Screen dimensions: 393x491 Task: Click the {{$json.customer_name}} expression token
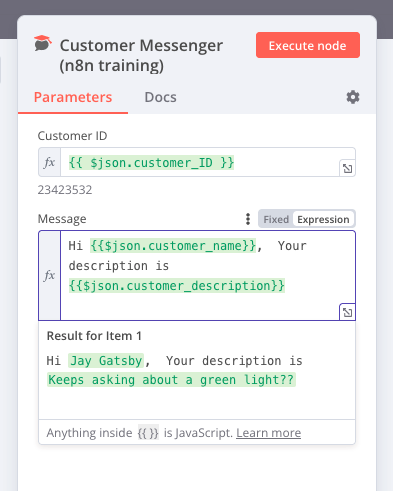[173, 246]
